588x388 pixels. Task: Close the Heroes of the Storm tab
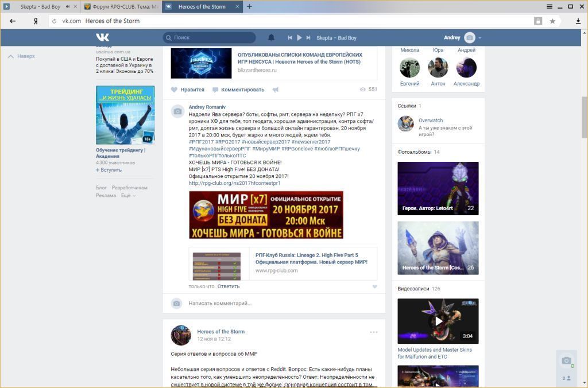[237, 6]
